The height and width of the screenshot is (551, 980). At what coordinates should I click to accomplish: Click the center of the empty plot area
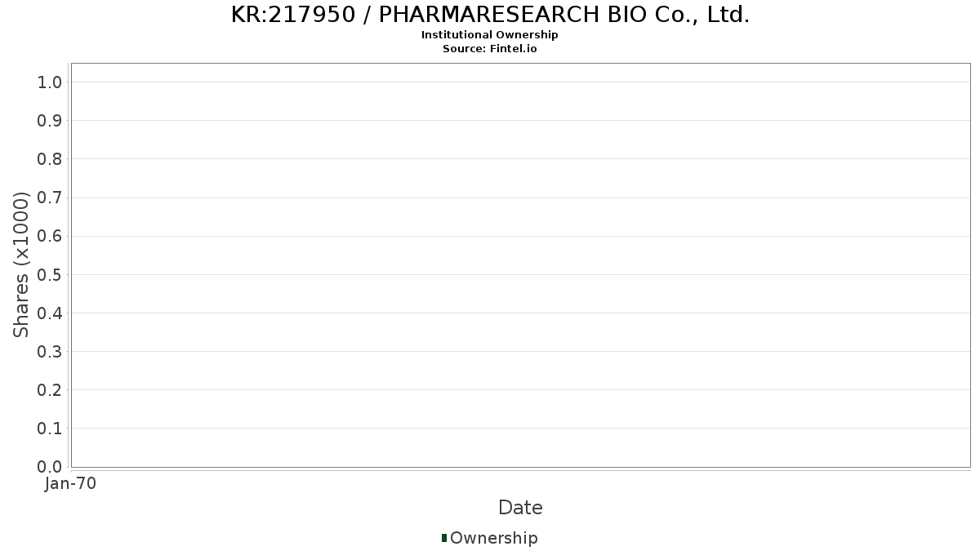[x=520, y=265]
